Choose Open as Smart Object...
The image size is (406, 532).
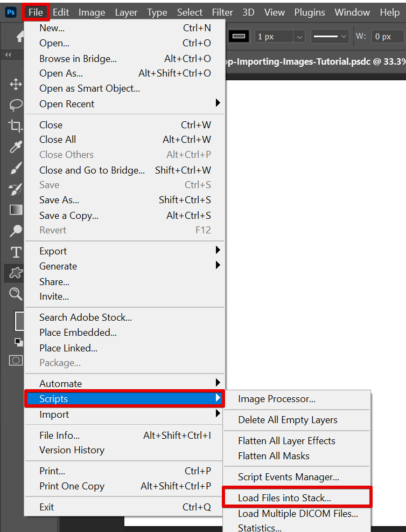pos(124,88)
